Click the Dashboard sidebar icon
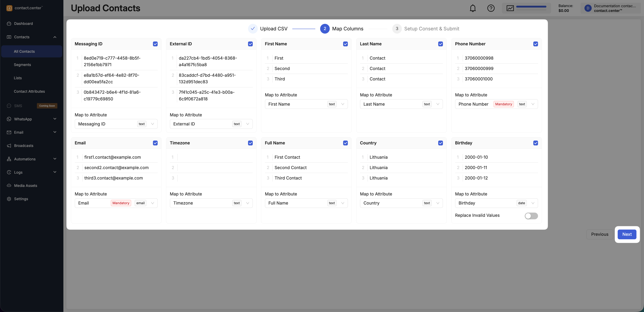644x312 pixels. (x=9, y=24)
